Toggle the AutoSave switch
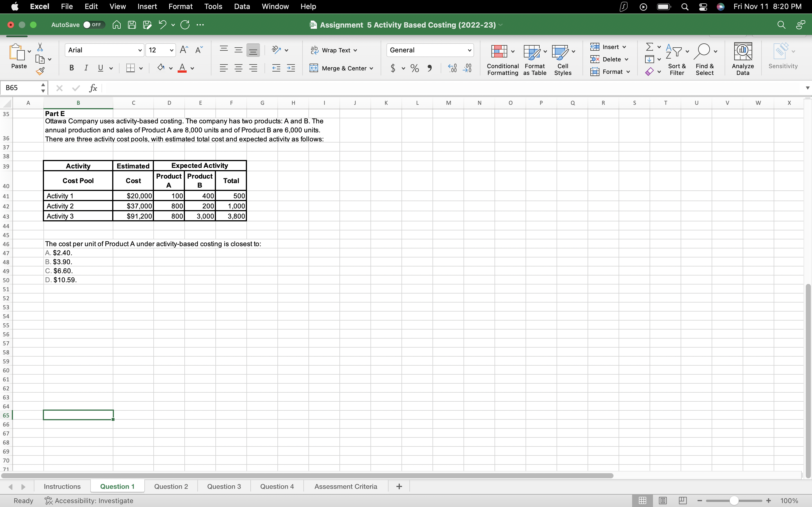The height and width of the screenshot is (507, 812). click(94, 25)
